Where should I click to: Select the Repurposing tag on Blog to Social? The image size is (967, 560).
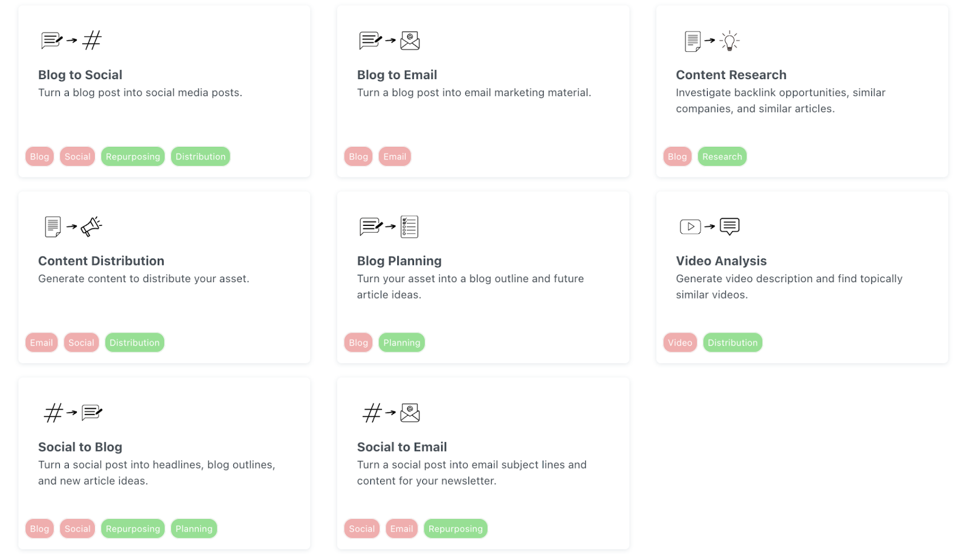[x=133, y=156]
